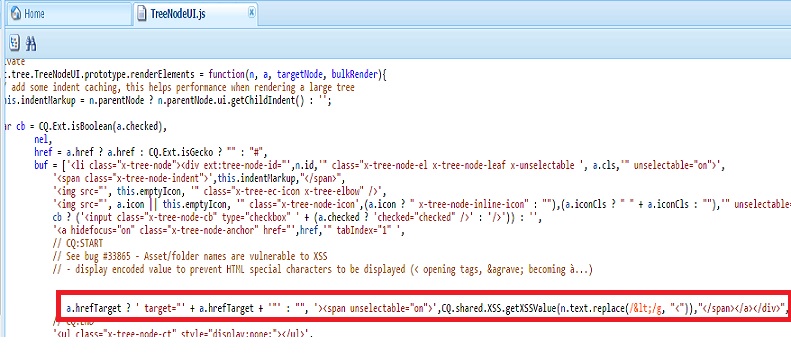This screenshot has height=361, width=791.
Task: Click the a.hrefTarget getXSSValue code line
Action: point(428,309)
